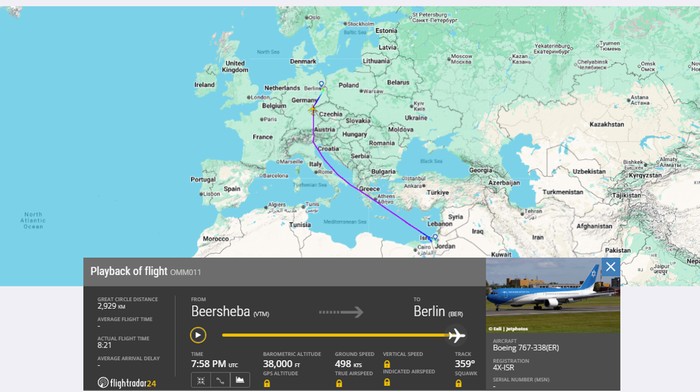Viewport: 700px width, 392px height.
Task: Click the locked Squawk icon
Action: click(458, 383)
